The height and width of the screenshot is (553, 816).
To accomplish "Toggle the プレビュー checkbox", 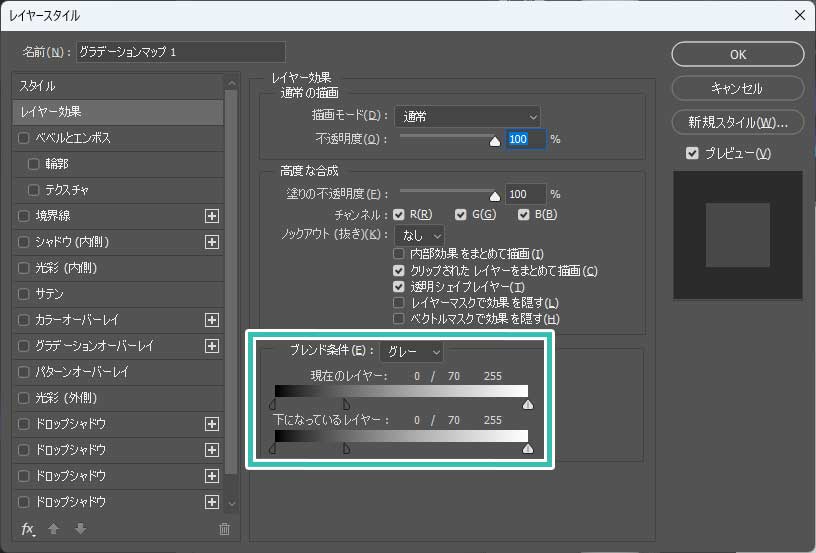I will click(x=692, y=153).
